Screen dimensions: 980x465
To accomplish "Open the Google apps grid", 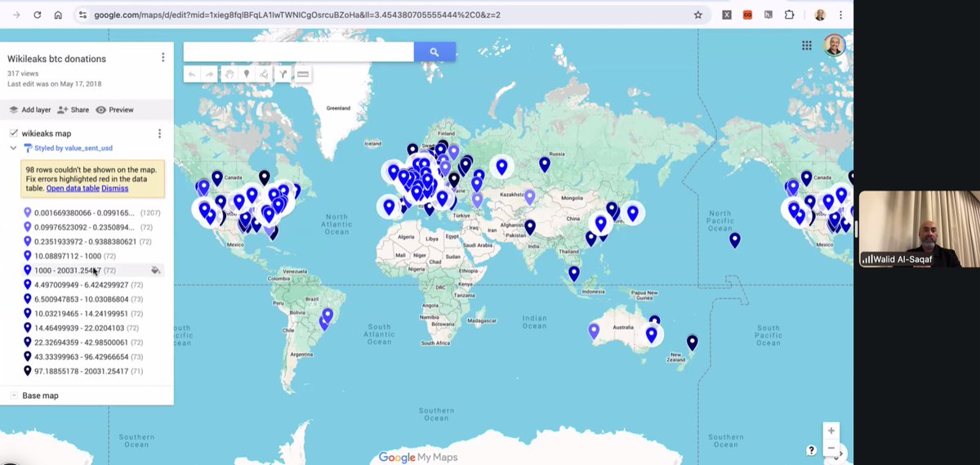I will (807, 46).
